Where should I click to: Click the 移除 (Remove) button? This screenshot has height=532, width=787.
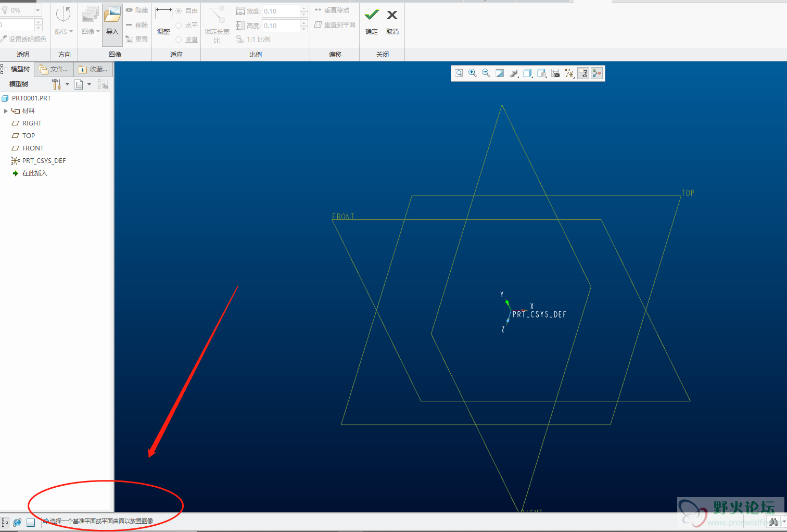click(x=137, y=25)
